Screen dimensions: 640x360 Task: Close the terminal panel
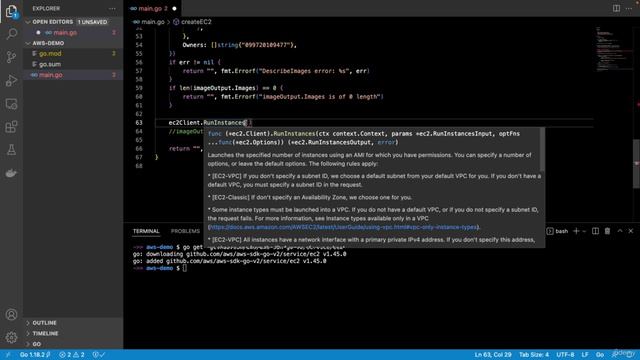[631, 231]
